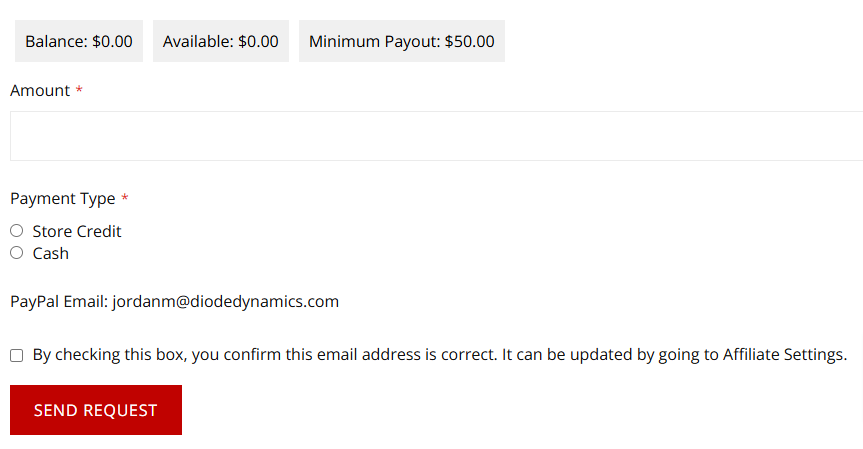Click the $0.00 value in the Balance badge

coord(112,42)
